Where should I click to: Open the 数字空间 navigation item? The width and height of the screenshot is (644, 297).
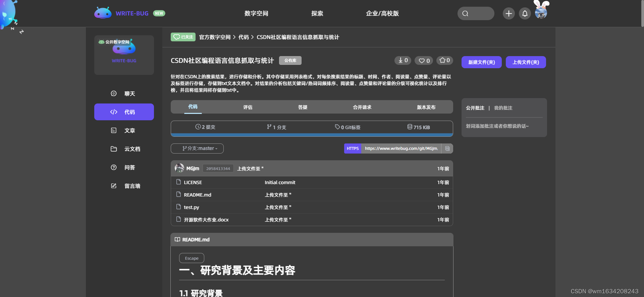coord(256,13)
